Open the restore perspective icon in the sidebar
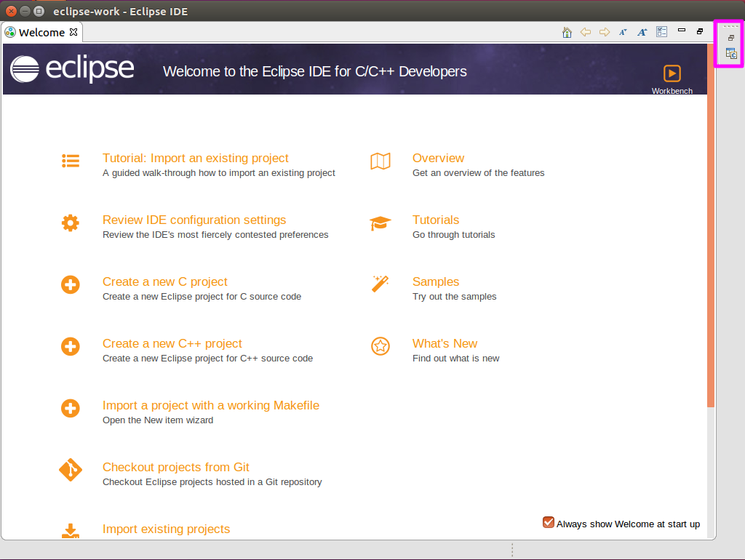This screenshot has width=745, height=560. pyautogui.click(x=730, y=37)
